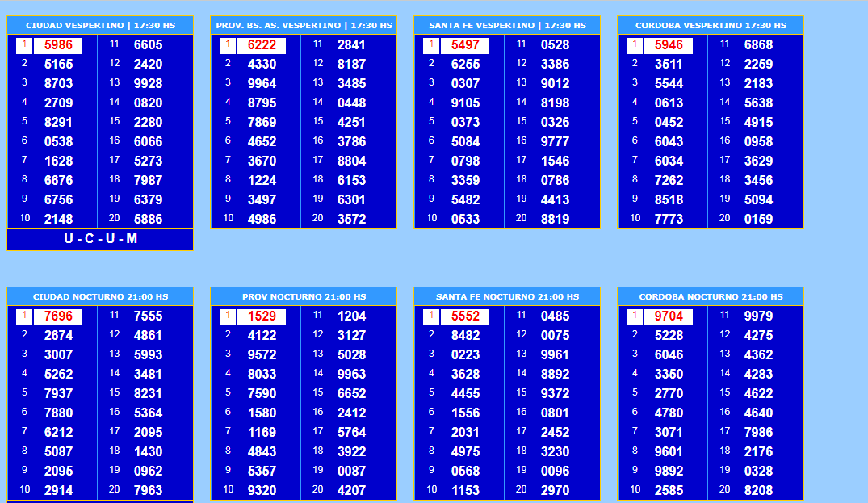Select the Cordoba Nocturno 21:00 header
The image size is (868, 503).
pos(711,297)
